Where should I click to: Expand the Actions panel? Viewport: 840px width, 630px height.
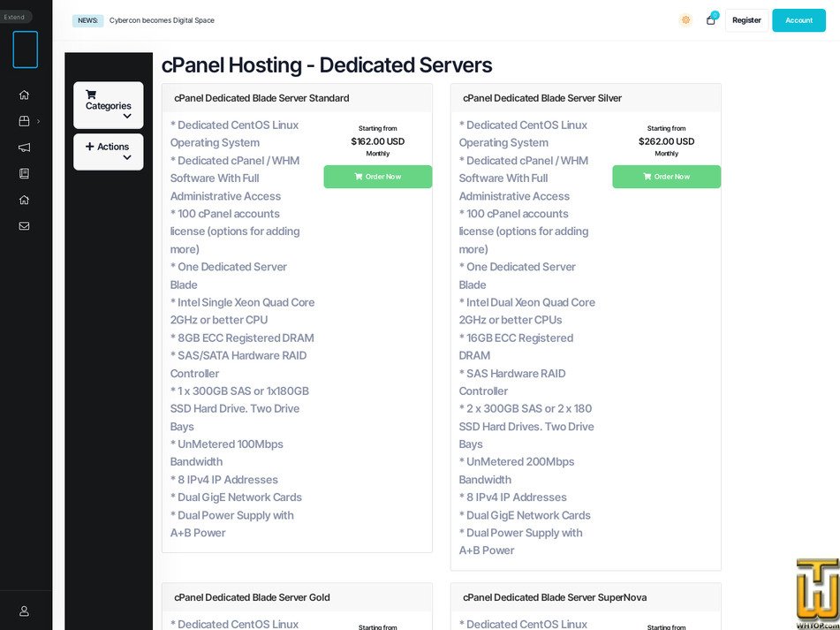tap(109, 152)
